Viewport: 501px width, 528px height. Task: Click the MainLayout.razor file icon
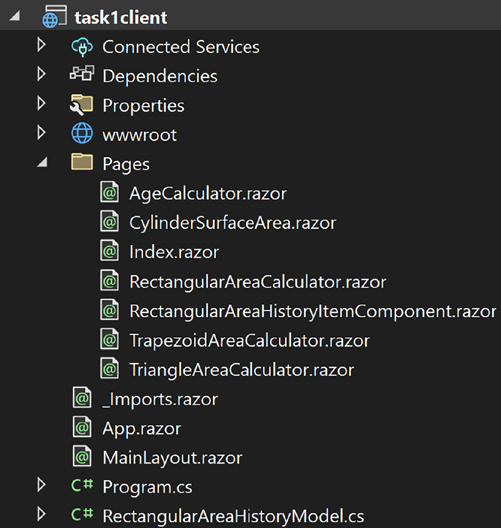[82, 456]
